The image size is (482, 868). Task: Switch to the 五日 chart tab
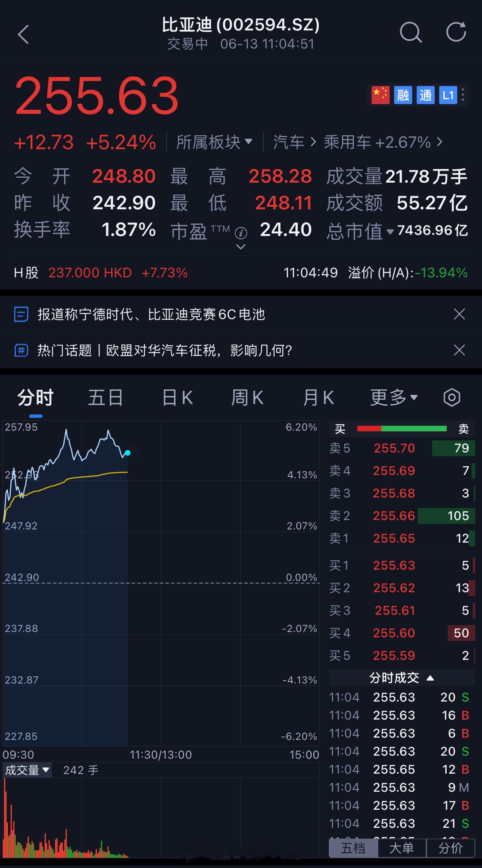click(105, 398)
